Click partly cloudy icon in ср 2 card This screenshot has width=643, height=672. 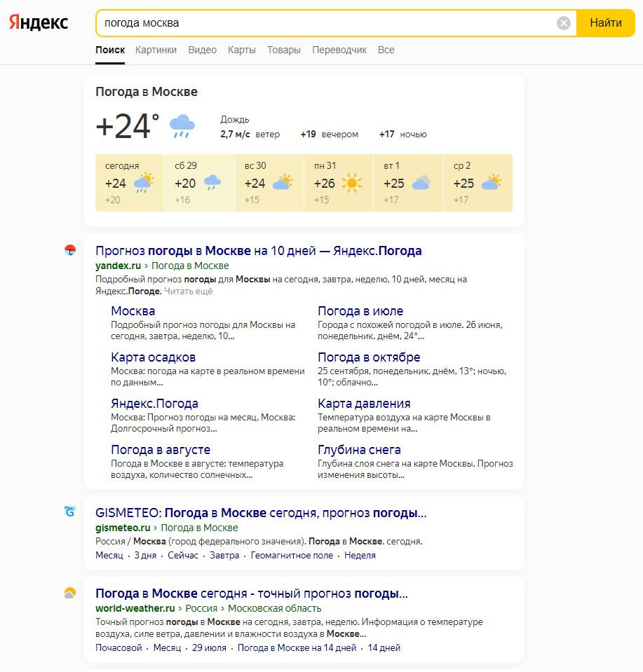click(492, 182)
